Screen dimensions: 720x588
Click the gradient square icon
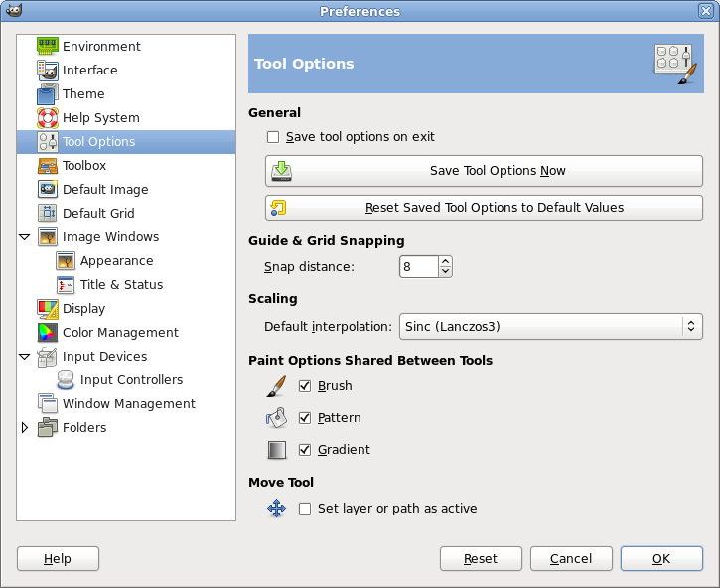(277, 450)
